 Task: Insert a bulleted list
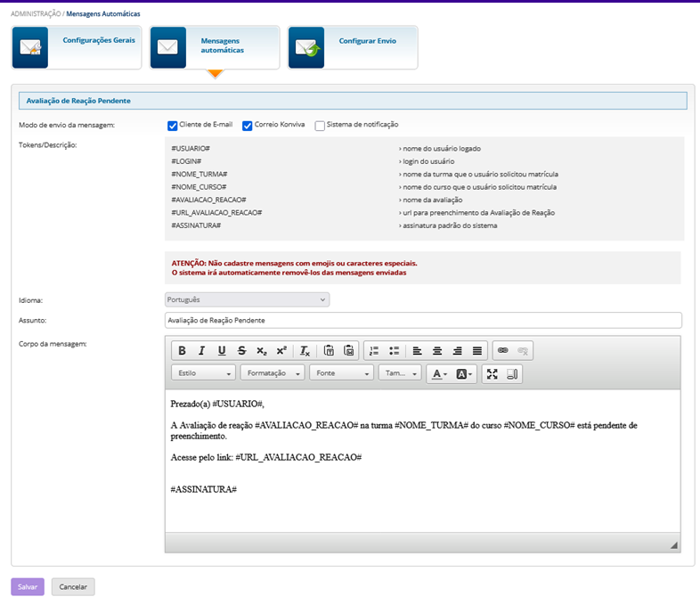tap(394, 351)
